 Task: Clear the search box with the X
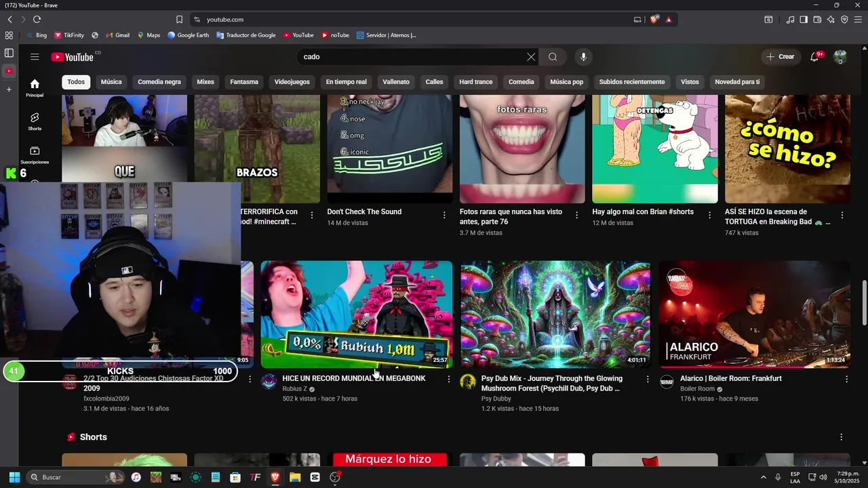point(531,57)
